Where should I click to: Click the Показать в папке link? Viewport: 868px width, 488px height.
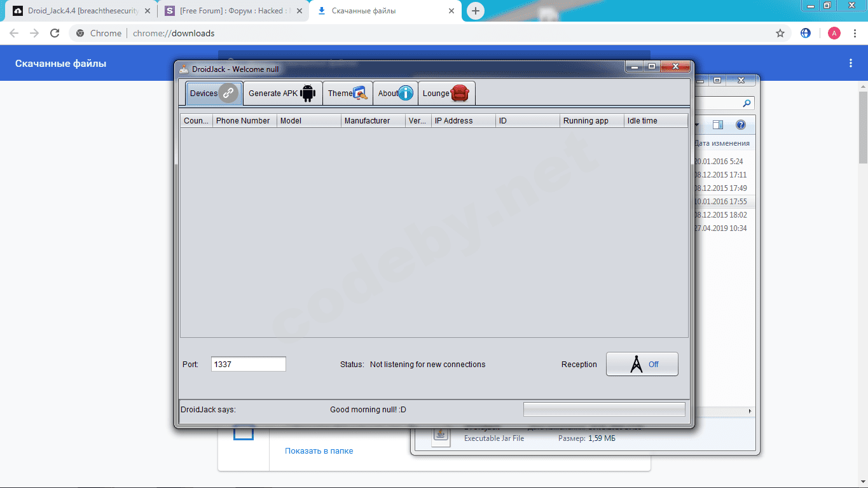[x=319, y=451]
